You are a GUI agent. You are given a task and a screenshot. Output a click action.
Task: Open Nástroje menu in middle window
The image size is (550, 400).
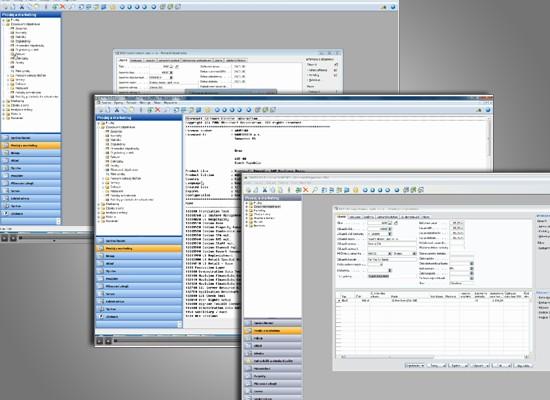point(145,103)
